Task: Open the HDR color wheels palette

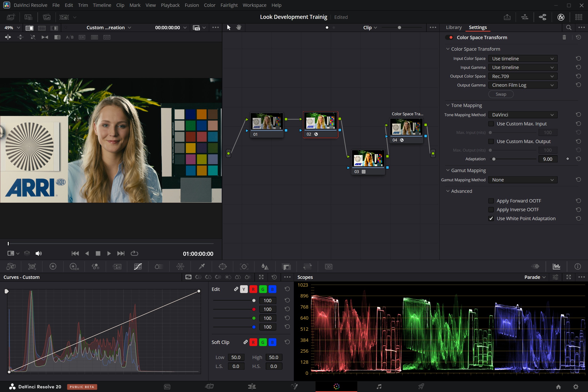Action: point(74,267)
